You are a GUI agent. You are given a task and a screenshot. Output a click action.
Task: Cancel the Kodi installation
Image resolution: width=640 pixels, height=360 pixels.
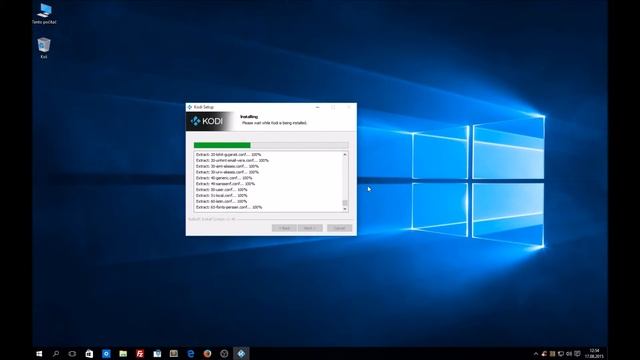(339, 228)
